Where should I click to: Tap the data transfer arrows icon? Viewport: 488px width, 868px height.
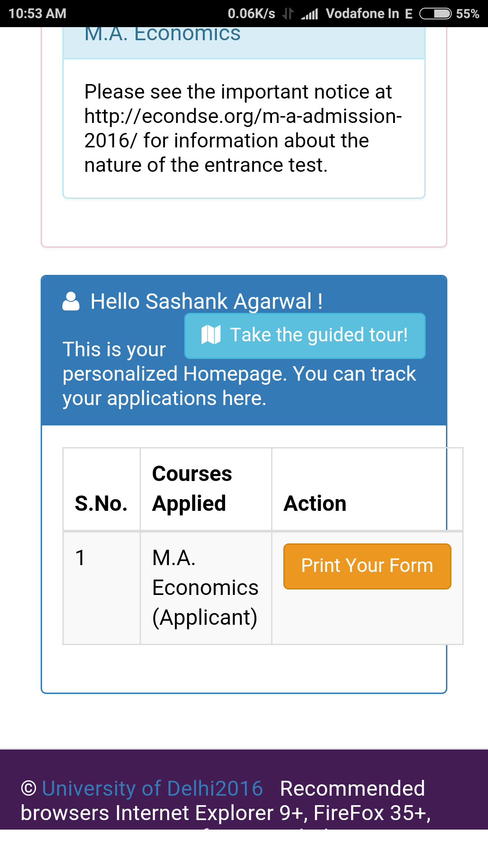[x=288, y=14]
